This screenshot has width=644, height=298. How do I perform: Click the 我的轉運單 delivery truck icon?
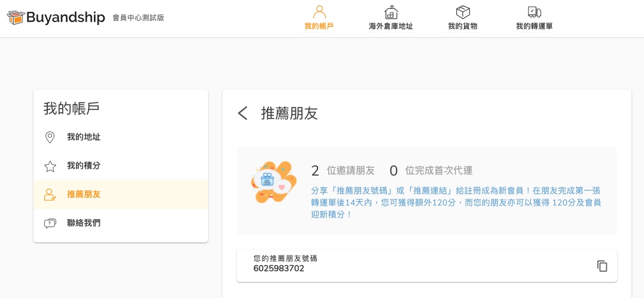pos(535,12)
